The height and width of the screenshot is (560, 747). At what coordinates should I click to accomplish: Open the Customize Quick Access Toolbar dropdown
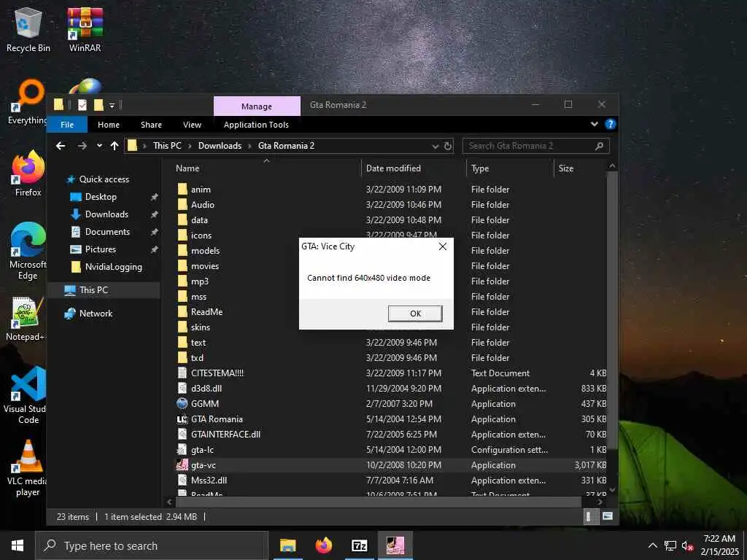coord(112,105)
